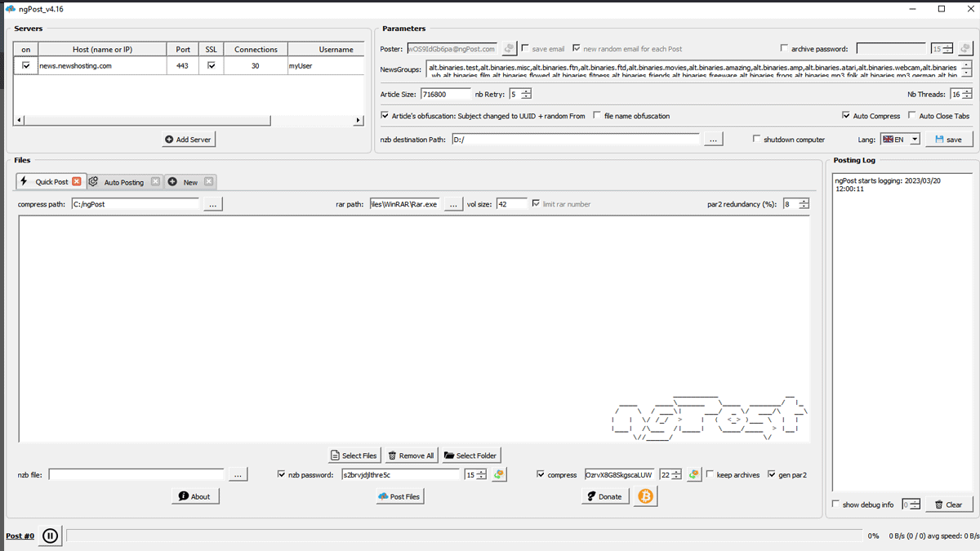
Task: Click the nzb file input field
Action: (136, 474)
